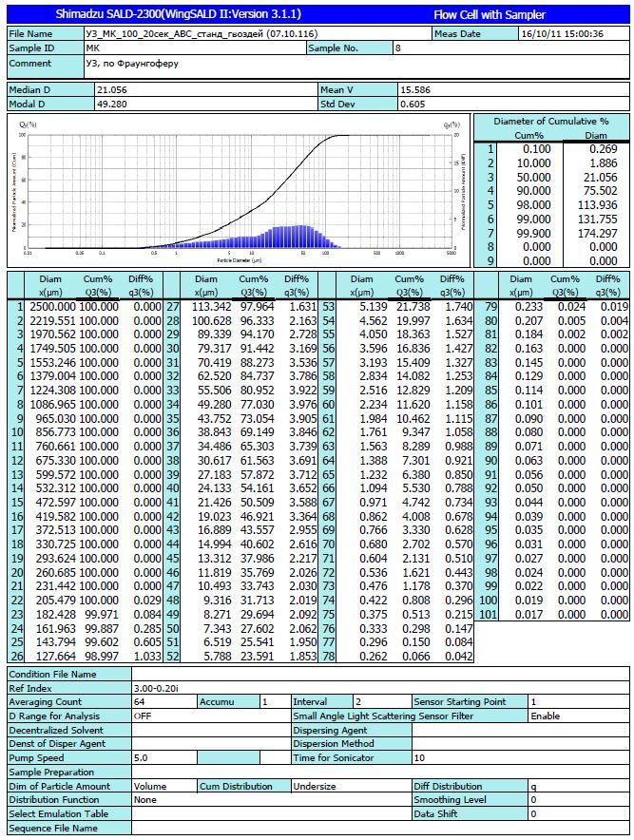The width and height of the screenshot is (634, 840).
Task: Select the 1.886 diameter value
Action: [x=604, y=162]
